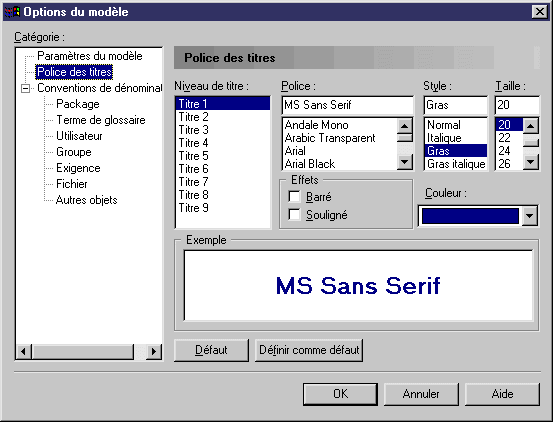The width and height of the screenshot is (553, 422).
Task: Click the category tree right scroll arrow
Action: pyautogui.click(x=154, y=351)
